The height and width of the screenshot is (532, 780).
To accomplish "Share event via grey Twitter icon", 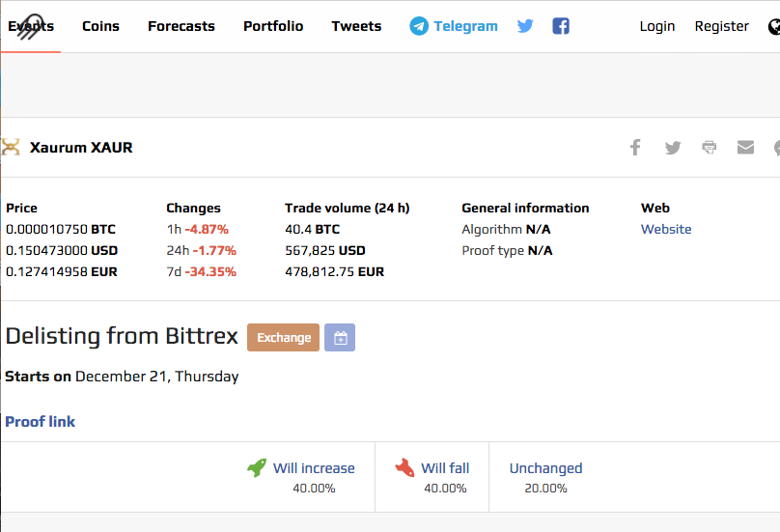I will click(x=673, y=148).
